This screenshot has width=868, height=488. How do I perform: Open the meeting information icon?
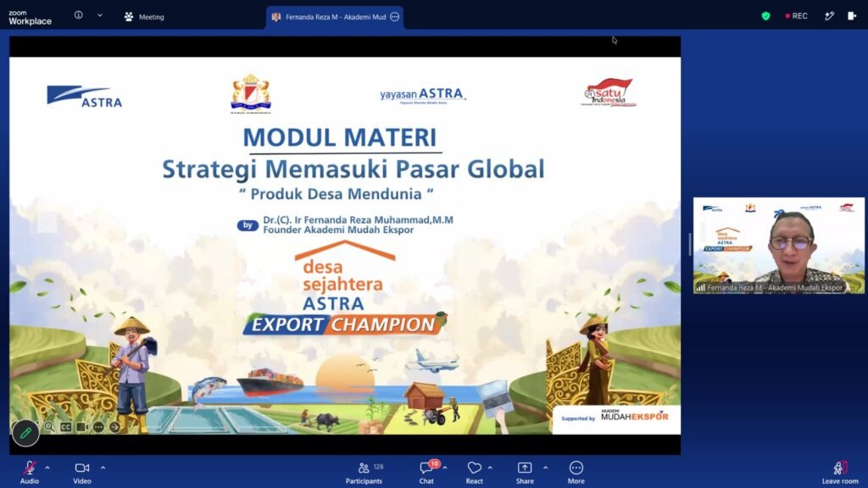(x=79, y=15)
